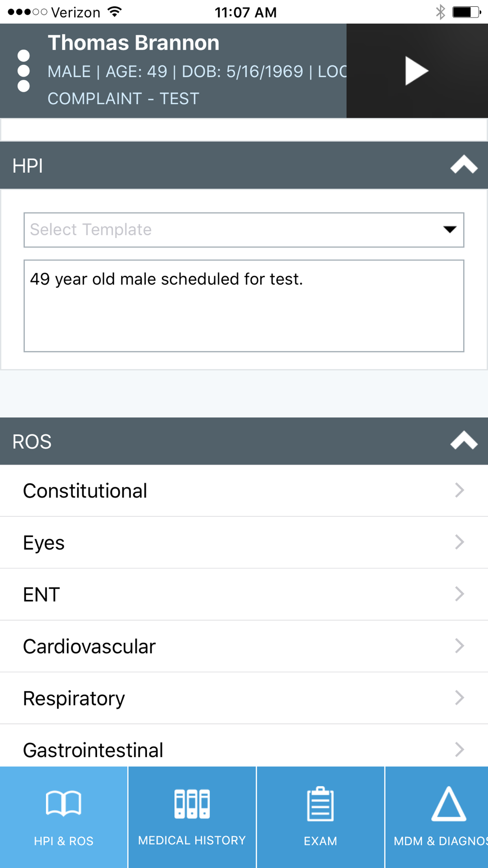Open the three-dot patient options menu
Screen dimensions: 488x868
click(x=23, y=71)
